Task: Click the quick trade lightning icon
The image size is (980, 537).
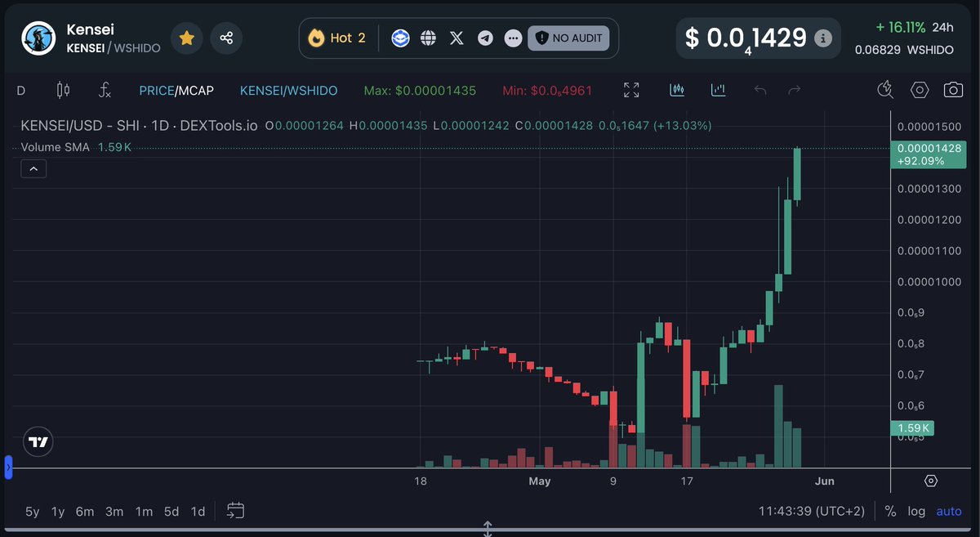Action: pos(885,90)
